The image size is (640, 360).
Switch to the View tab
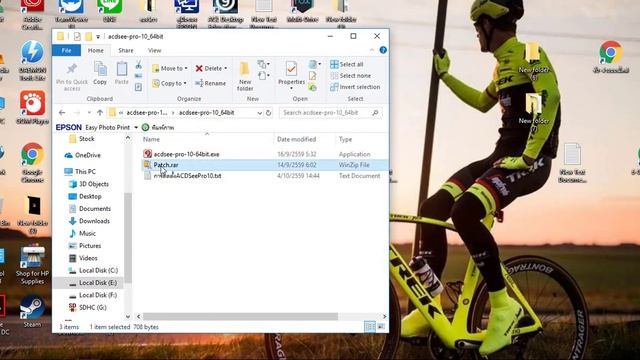154,50
